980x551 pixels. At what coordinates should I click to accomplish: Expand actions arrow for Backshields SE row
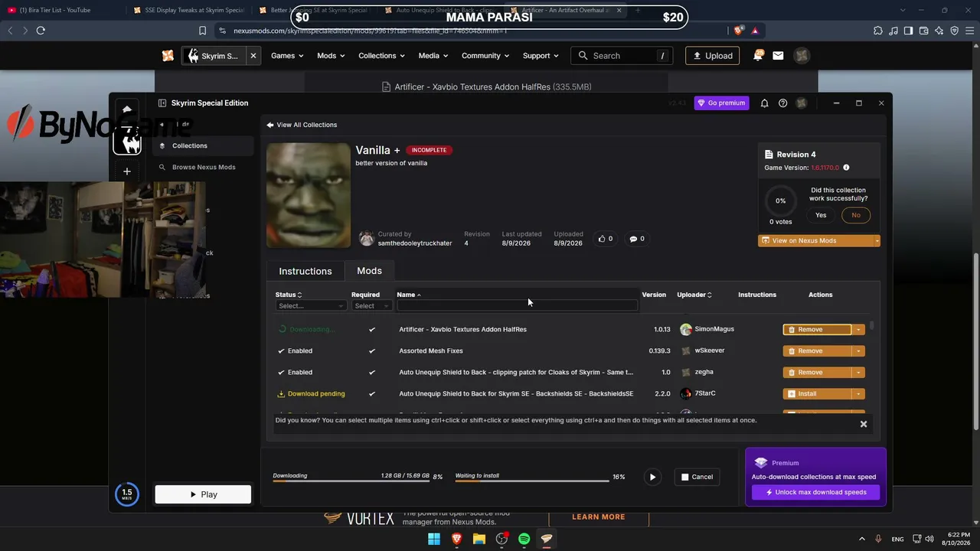click(x=859, y=394)
